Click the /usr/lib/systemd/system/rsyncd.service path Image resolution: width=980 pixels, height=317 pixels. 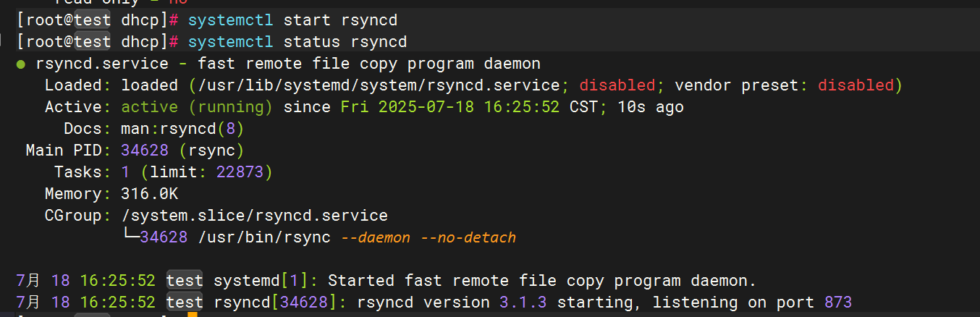coord(379,85)
